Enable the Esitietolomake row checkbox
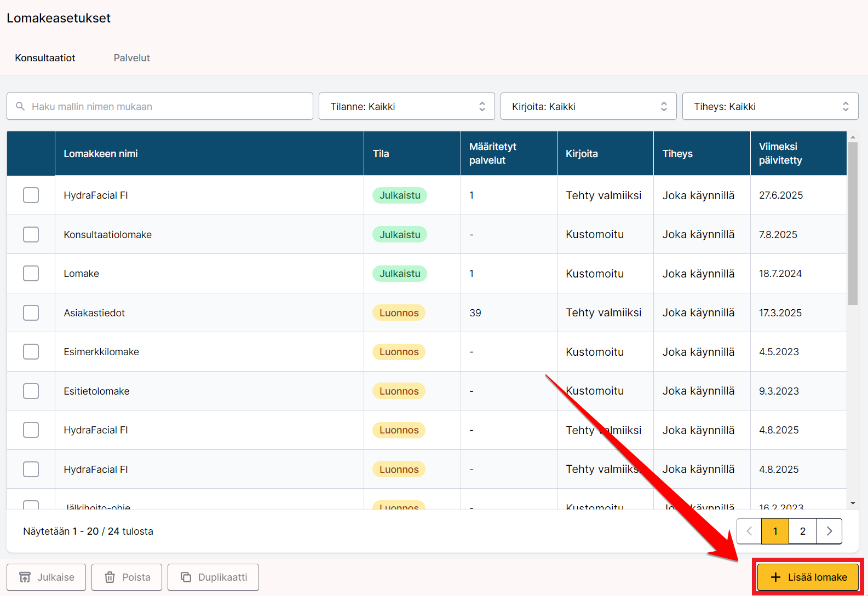868x596 pixels. tap(31, 391)
